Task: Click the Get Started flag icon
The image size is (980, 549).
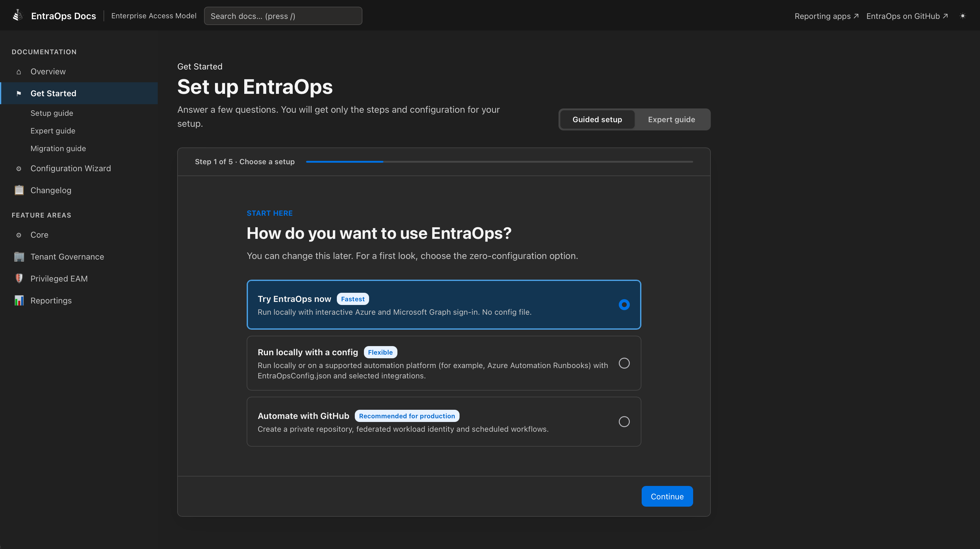Action: point(19,93)
